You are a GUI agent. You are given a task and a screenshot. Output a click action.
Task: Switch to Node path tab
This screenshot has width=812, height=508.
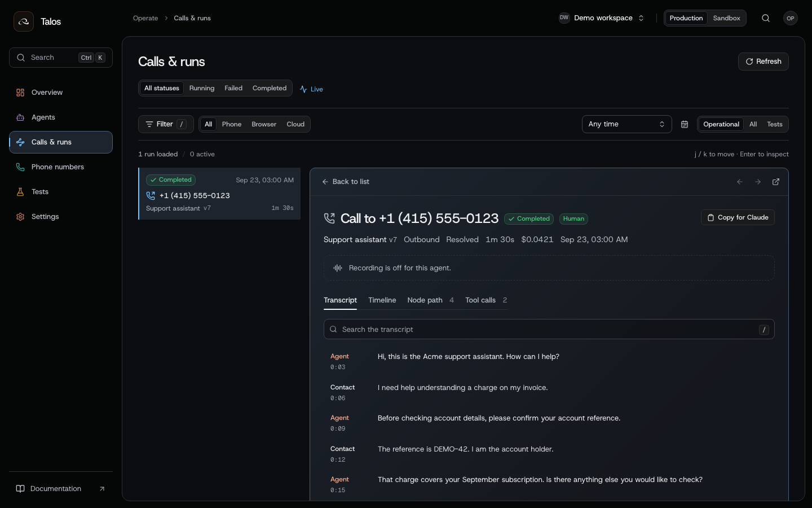[x=430, y=300]
